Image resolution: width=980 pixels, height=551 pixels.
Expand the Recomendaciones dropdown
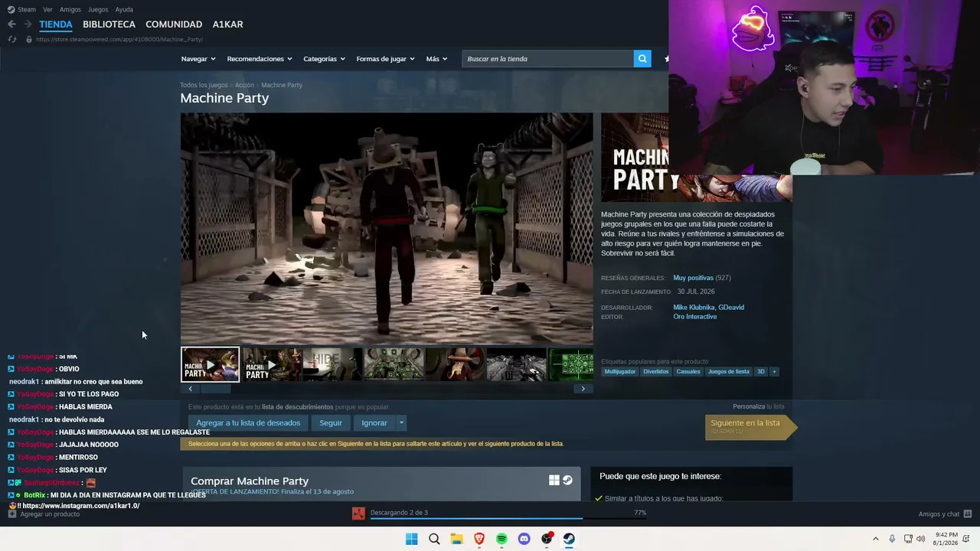coord(260,59)
